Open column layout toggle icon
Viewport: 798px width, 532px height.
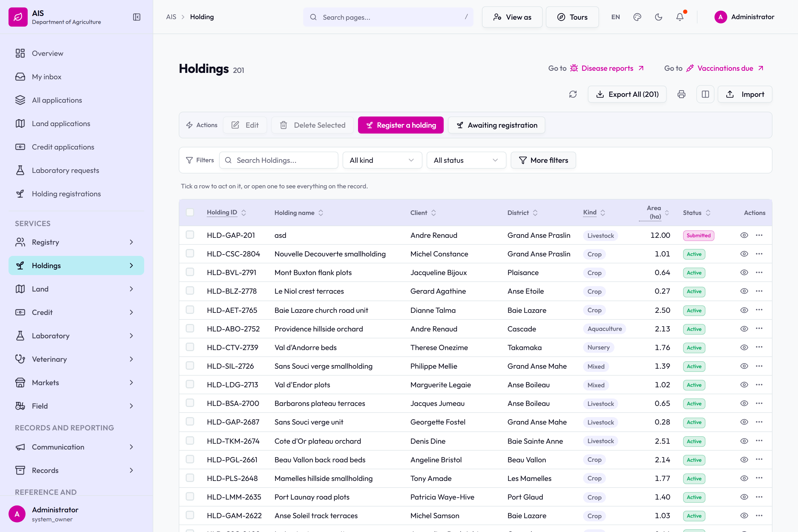pos(705,94)
